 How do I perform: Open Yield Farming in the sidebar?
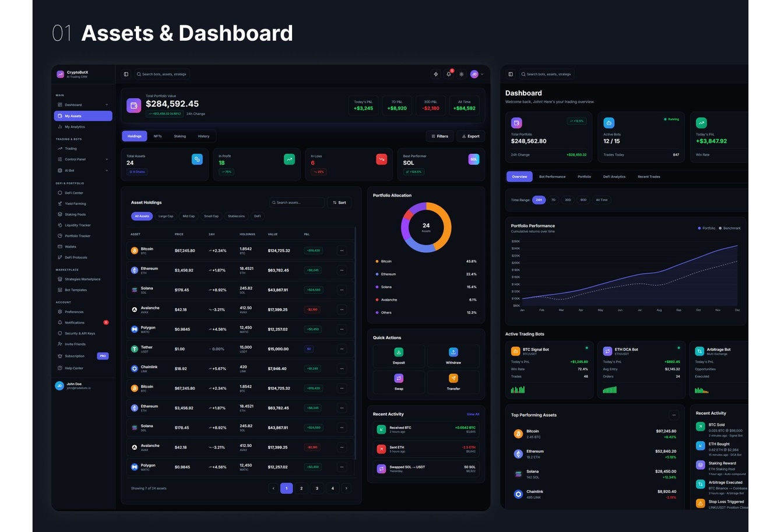coord(83,204)
